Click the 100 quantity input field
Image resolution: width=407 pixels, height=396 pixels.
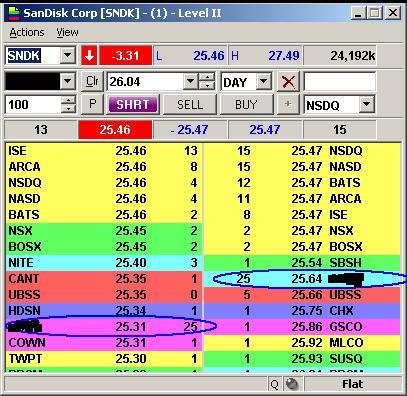pyautogui.click(x=33, y=105)
